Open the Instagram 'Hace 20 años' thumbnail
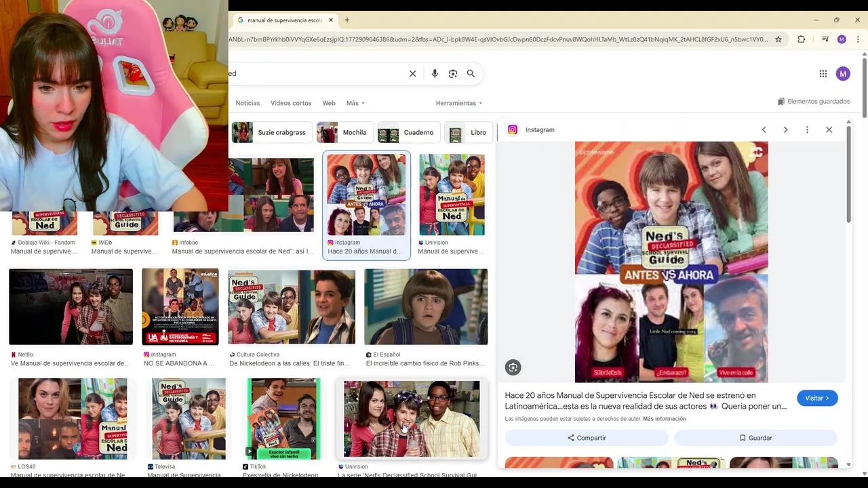 (x=366, y=195)
